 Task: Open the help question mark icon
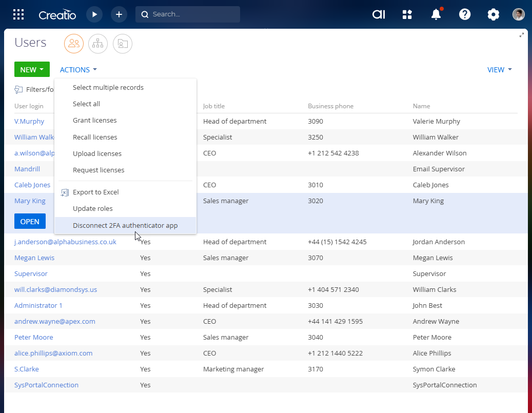(465, 14)
